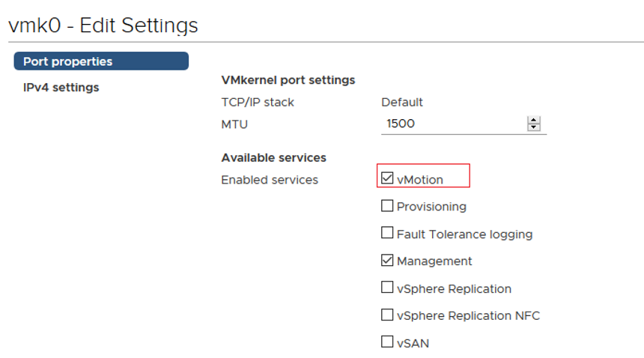Turn on the vSAN service checkbox
644x358 pixels.
coord(387,342)
